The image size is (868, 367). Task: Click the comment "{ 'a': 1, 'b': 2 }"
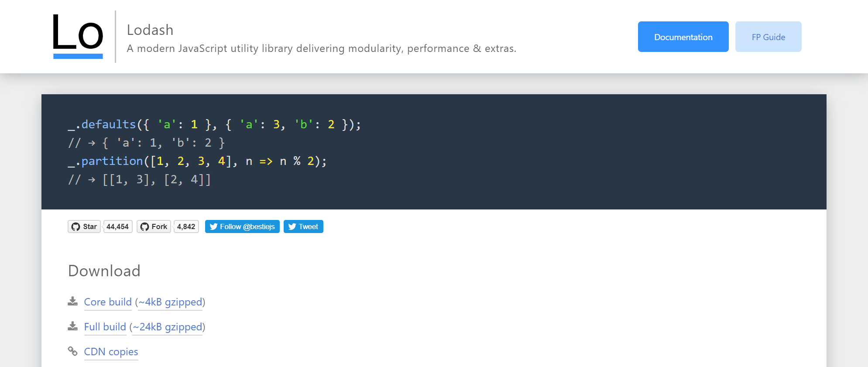point(164,143)
